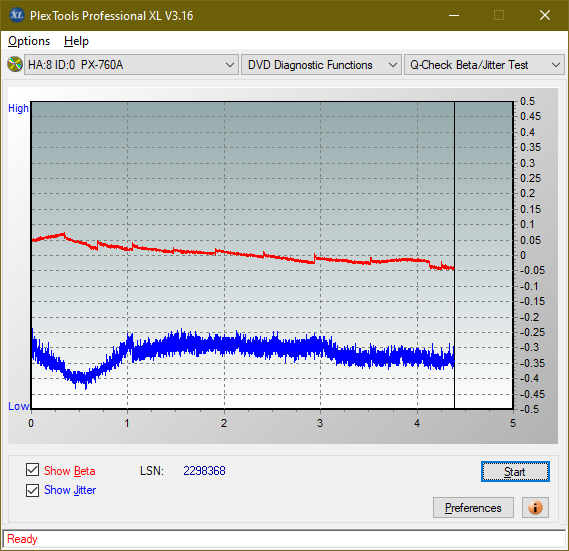This screenshot has width=569, height=551.
Task: Uncheck the Show Jitter checkbox
Action: point(32,490)
